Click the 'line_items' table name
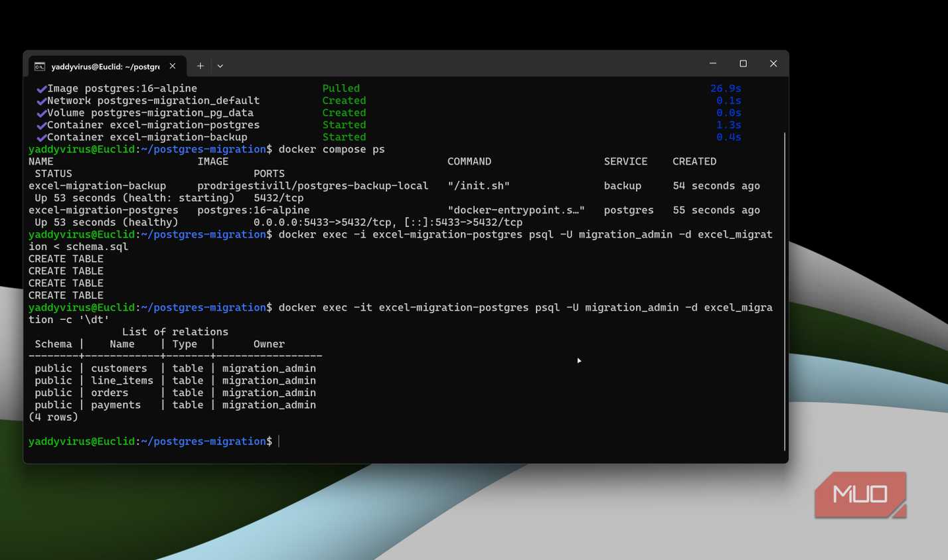The height and width of the screenshot is (560, 948). click(x=122, y=380)
